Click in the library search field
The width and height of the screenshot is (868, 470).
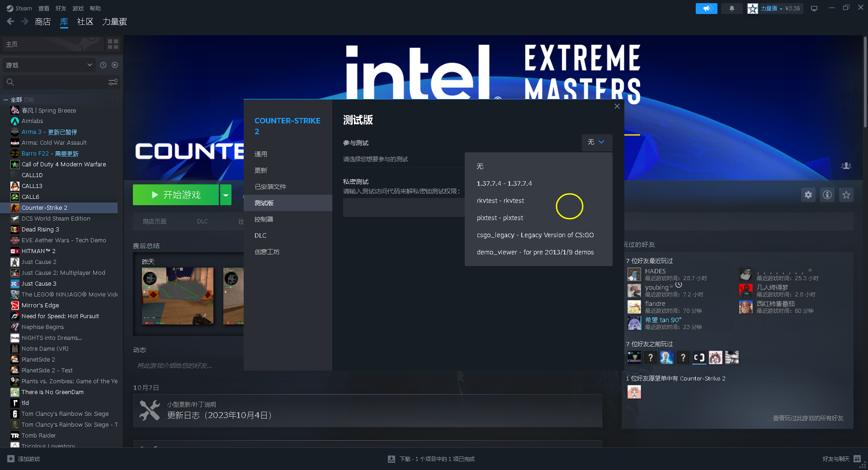point(61,82)
